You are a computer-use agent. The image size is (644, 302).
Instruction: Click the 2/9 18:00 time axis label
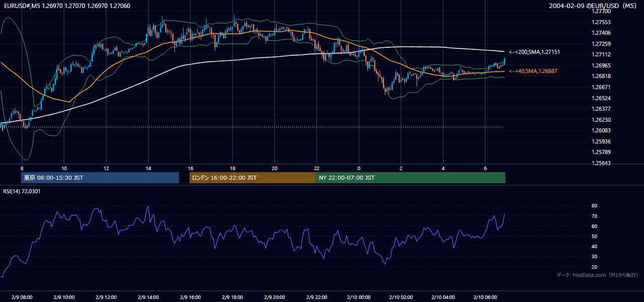(232, 297)
